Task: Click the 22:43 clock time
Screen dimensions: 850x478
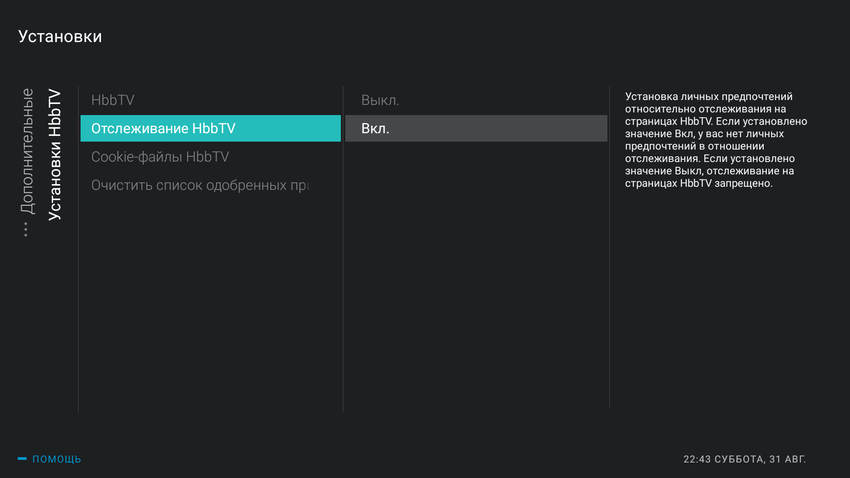Action: point(697,459)
